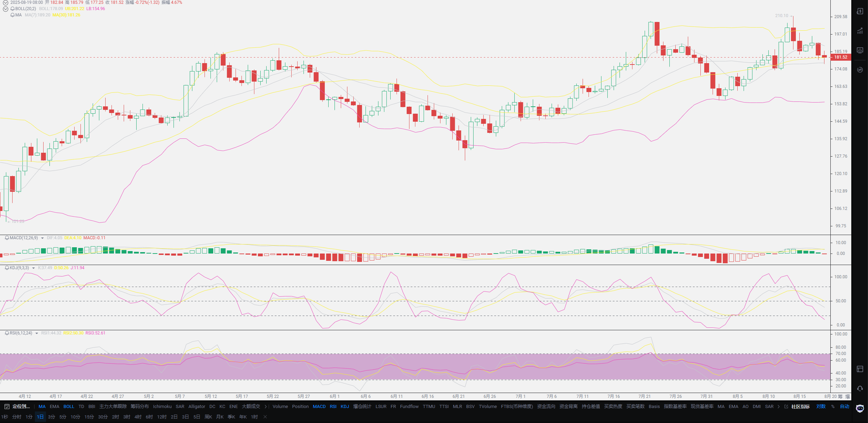Click the 181.52 current price tag
The height and width of the screenshot is (423, 868).
tap(840, 57)
